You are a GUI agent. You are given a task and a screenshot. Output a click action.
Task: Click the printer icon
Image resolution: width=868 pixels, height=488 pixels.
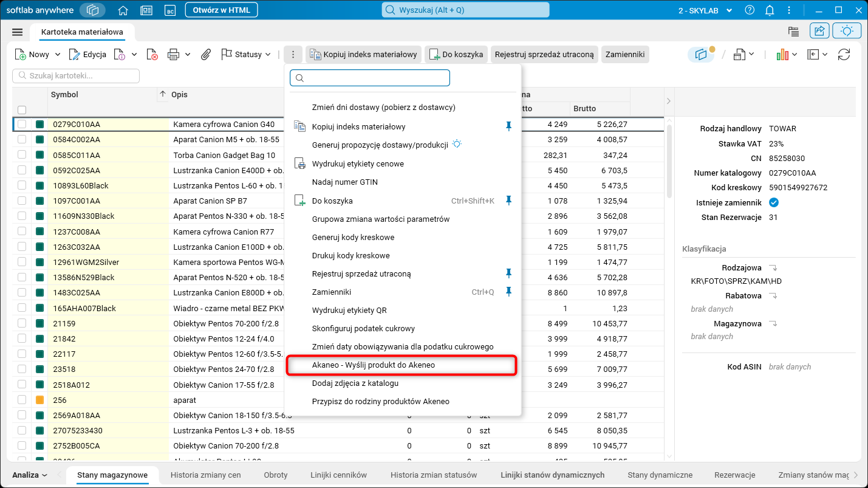pos(173,55)
